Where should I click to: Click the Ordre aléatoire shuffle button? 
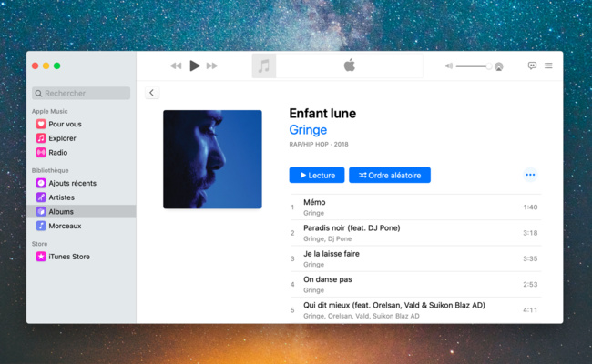(x=390, y=175)
